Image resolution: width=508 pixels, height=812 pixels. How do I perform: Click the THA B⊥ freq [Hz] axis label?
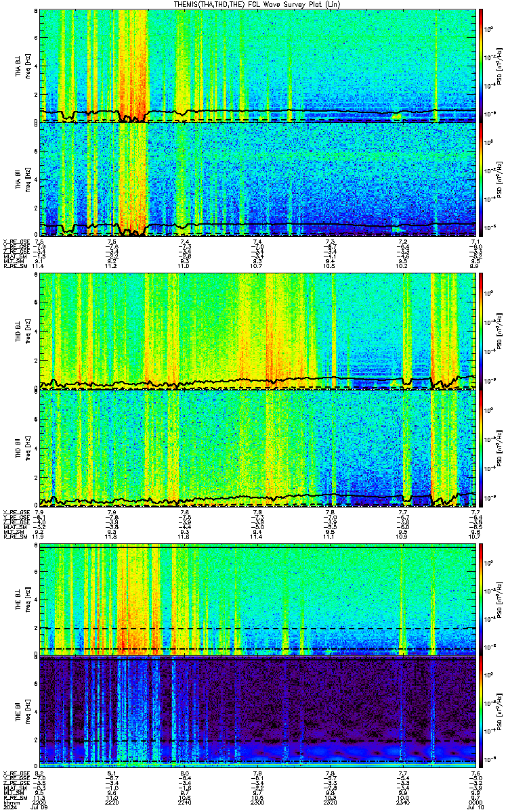[x=26, y=66]
